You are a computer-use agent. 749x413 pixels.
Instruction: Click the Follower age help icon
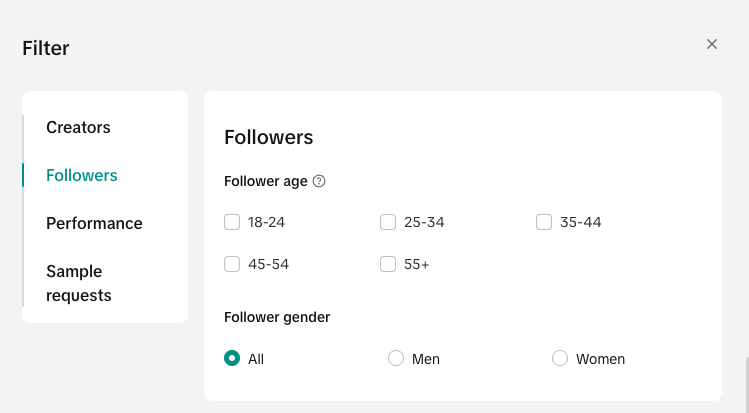319,181
